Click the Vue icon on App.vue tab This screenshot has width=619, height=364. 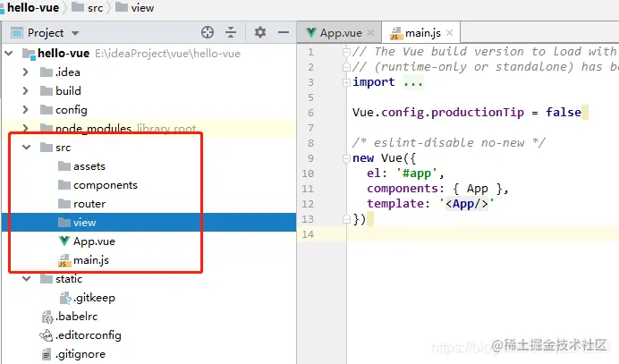pyautogui.click(x=311, y=33)
